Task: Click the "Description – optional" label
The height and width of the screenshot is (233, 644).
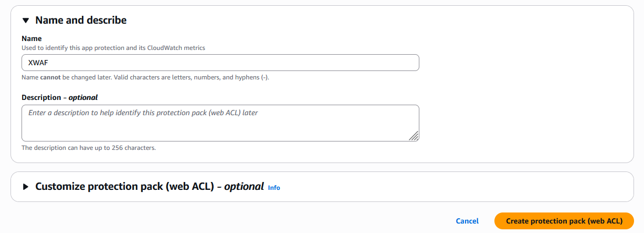Action: point(59,97)
